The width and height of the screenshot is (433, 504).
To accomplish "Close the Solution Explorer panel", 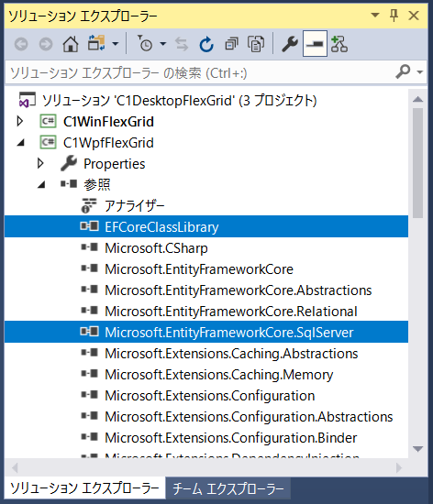I will (414, 15).
